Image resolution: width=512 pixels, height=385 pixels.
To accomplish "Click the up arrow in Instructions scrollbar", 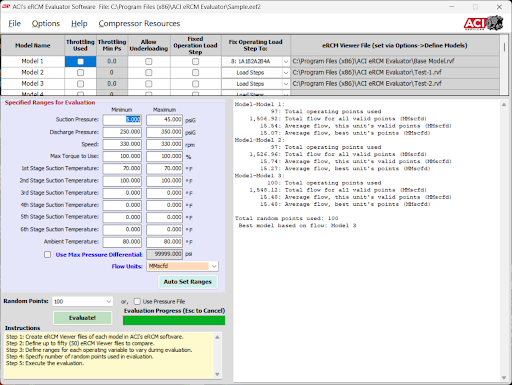I will point(217,337).
